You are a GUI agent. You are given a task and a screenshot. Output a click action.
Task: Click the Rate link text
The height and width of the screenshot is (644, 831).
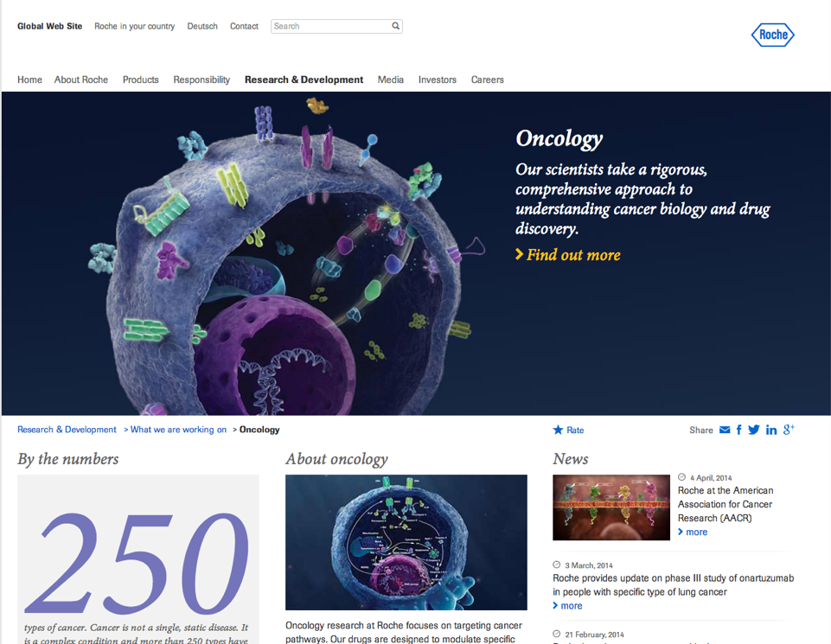[575, 430]
